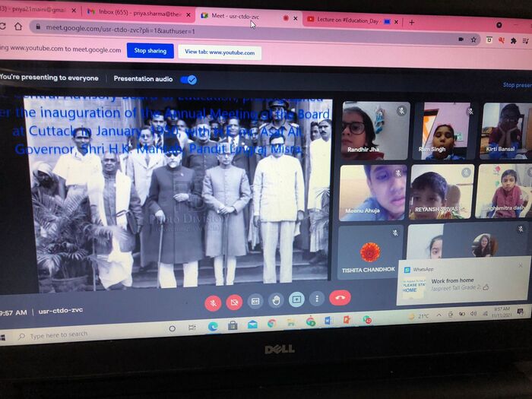Bookmark this page with star icon
Screen dimensions: 532x399
[473, 40]
